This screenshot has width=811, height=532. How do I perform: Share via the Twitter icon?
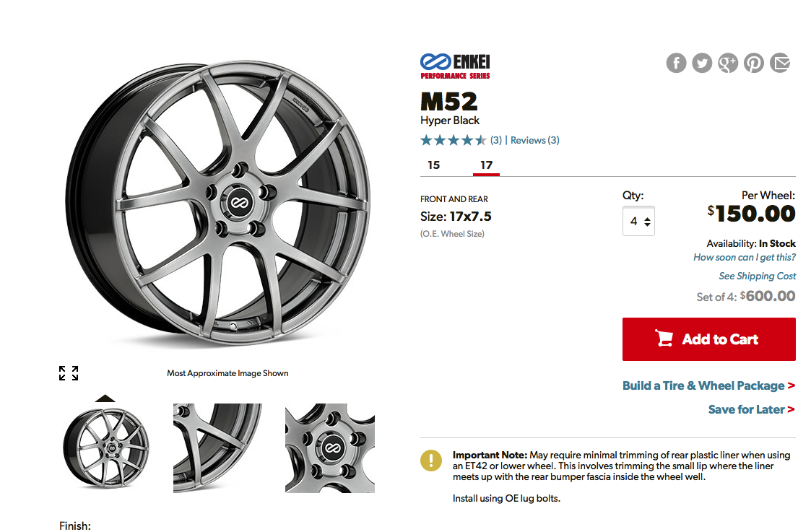tap(702, 64)
